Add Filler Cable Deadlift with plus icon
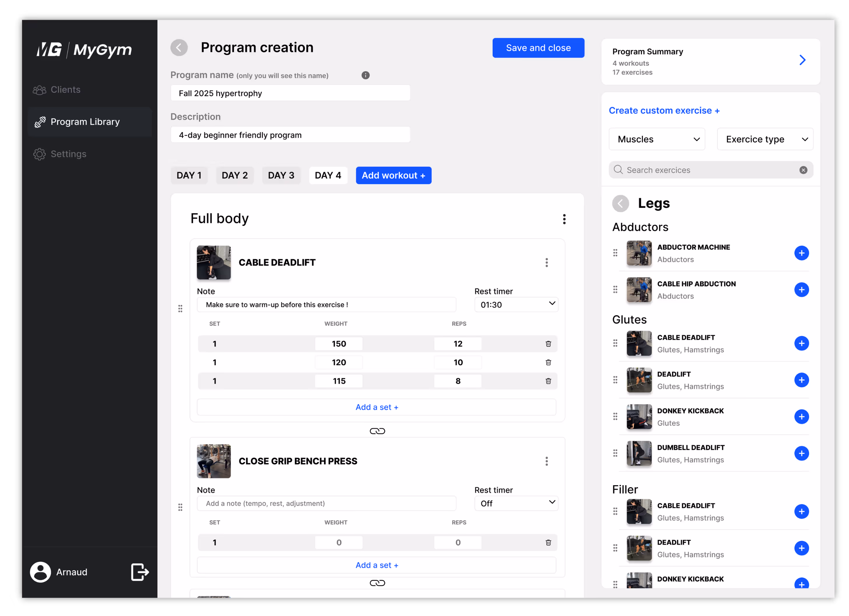Image resolution: width=849 pixels, height=616 pixels. [801, 512]
